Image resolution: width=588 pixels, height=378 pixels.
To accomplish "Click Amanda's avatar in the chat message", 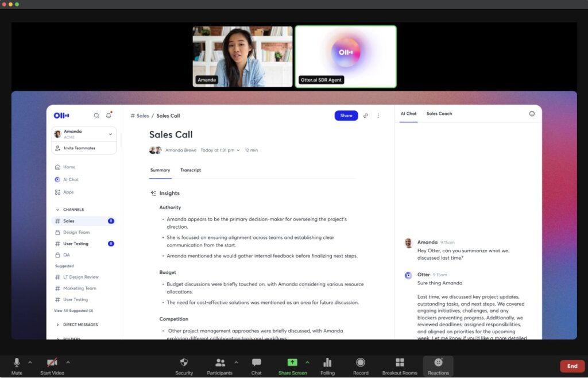I will [408, 243].
